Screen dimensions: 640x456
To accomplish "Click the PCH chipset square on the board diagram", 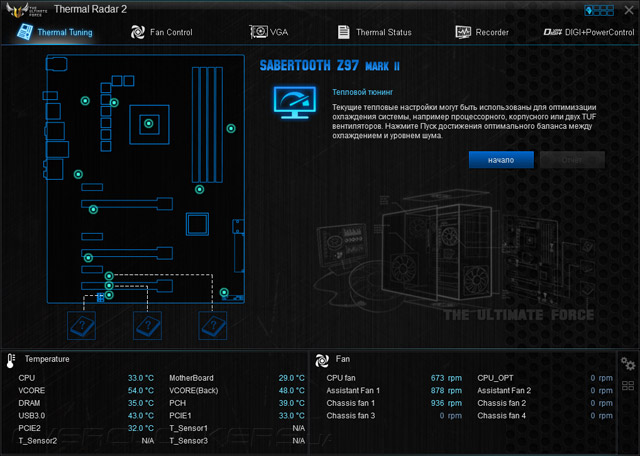I will (198, 224).
